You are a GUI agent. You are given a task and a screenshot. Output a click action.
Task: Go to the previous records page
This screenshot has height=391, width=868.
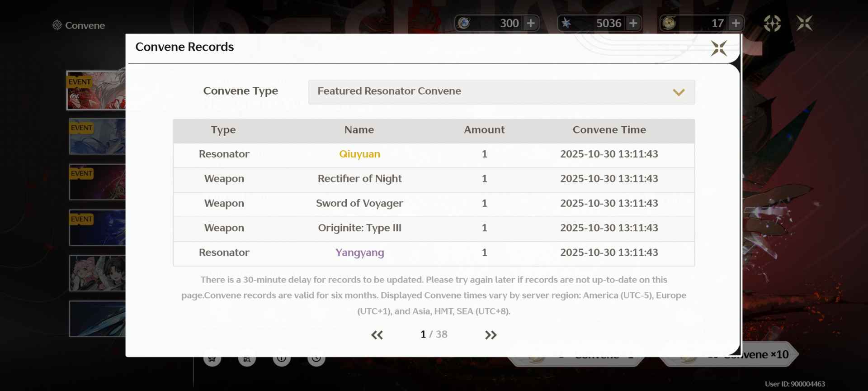click(x=377, y=335)
